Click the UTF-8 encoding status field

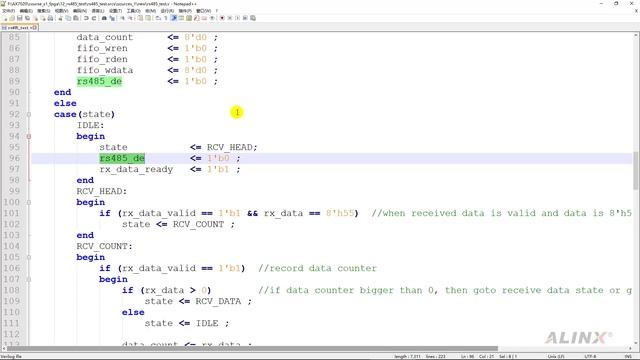pyautogui.click(x=590, y=356)
